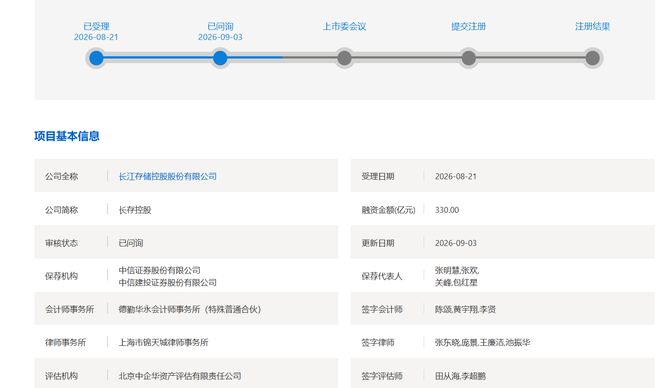660x388 pixels.
Task: Click the 长存控股 company short name
Action: click(x=135, y=210)
